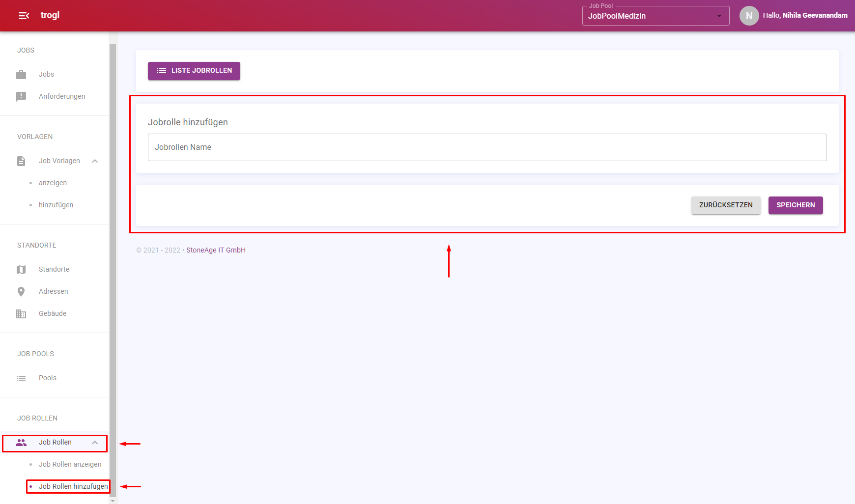The width and height of the screenshot is (855, 504).
Task: Collapse Job Rollen with chevron
Action: 95,442
